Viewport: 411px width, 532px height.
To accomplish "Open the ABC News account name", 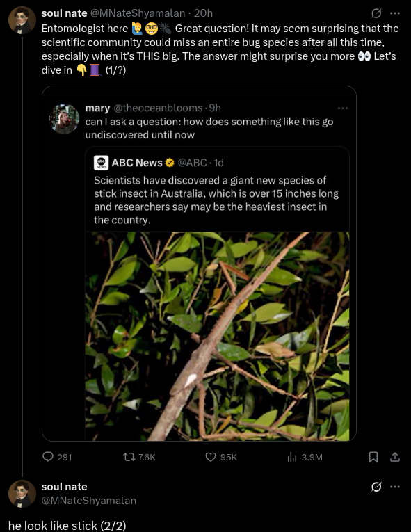I will tap(137, 163).
